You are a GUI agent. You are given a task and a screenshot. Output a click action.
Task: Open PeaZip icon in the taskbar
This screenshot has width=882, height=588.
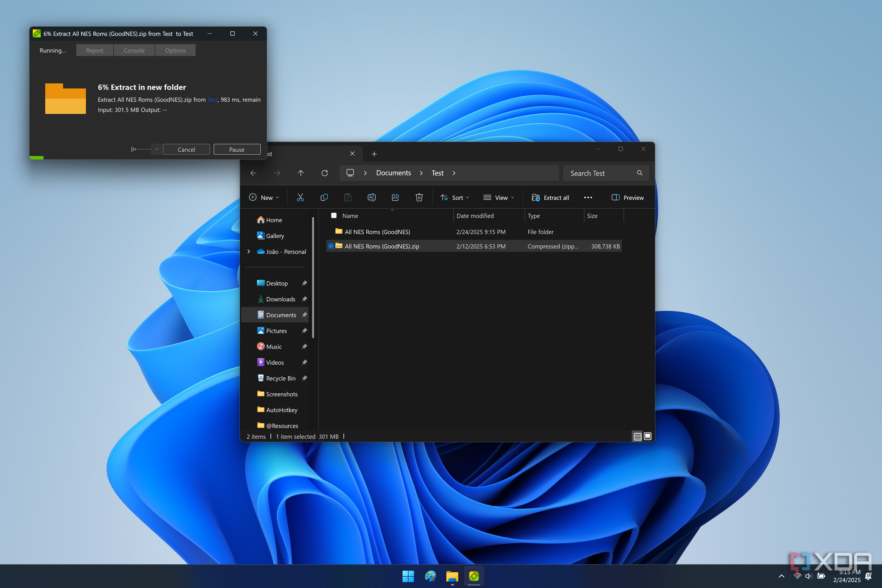tap(474, 576)
